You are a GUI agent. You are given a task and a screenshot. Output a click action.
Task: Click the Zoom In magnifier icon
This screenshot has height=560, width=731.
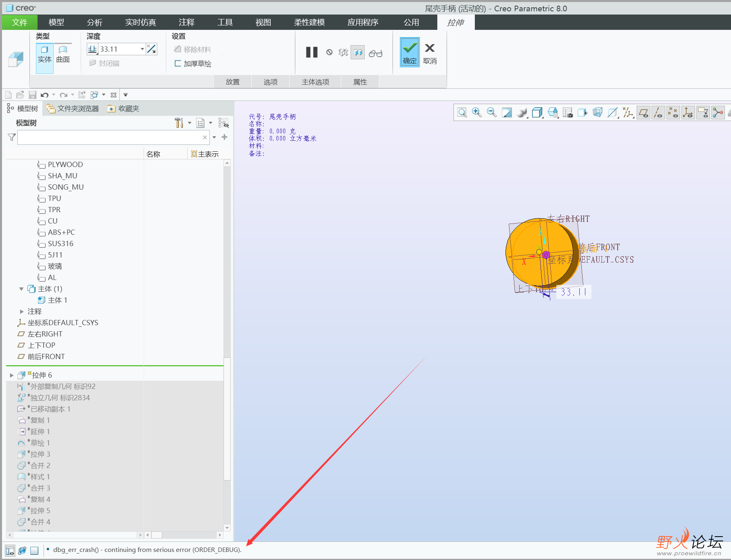pos(477,113)
